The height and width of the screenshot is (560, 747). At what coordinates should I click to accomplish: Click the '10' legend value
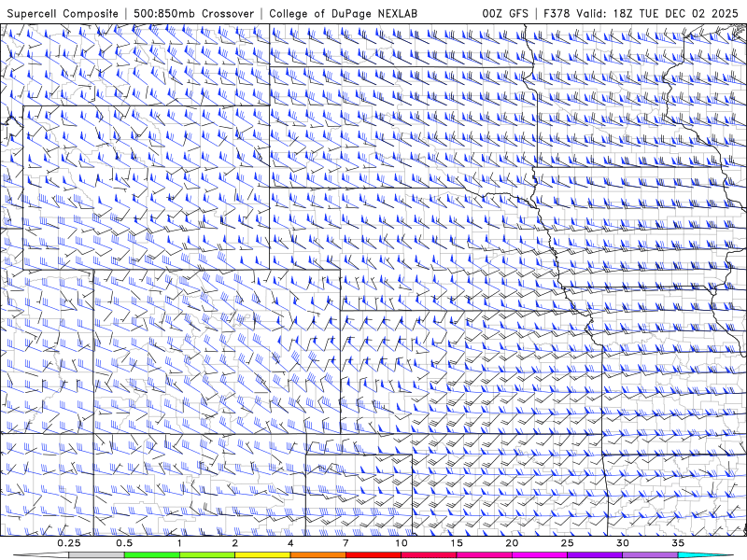click(x=402, y=543)
